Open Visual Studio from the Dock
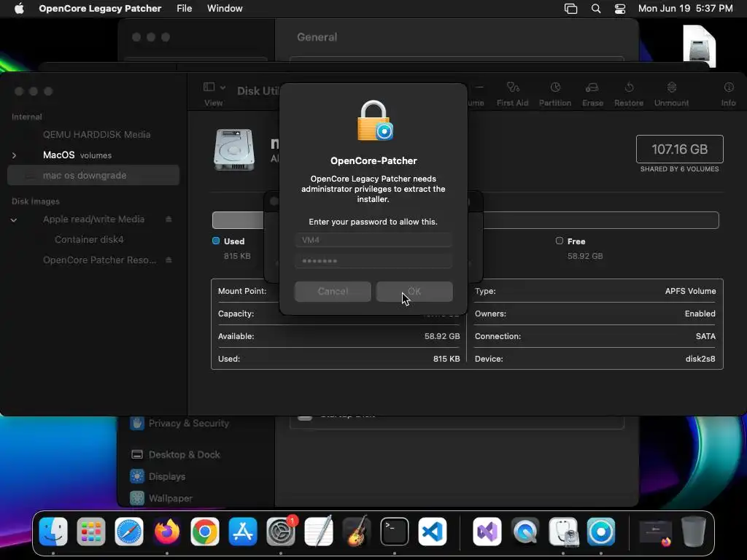This screenshot has width=747, height=560. 487,532
